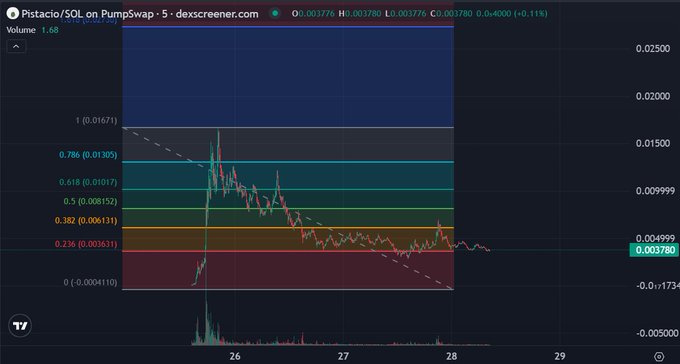Select the 0.618 (0.01017) Fibonacci label
Screen dimensions: 680x364
[x=88, y=182]
